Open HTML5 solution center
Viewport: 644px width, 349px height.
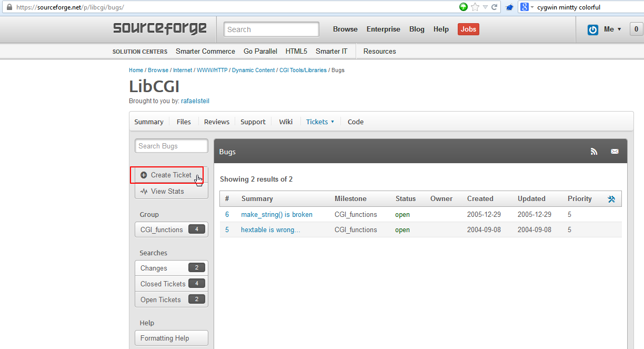click(296, 51)
